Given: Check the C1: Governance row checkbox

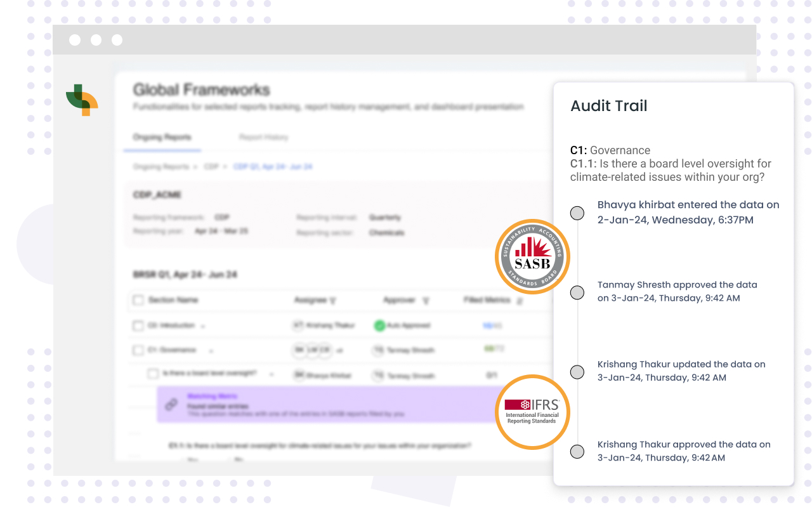Looking at the screenshot, I should [138, 350].
